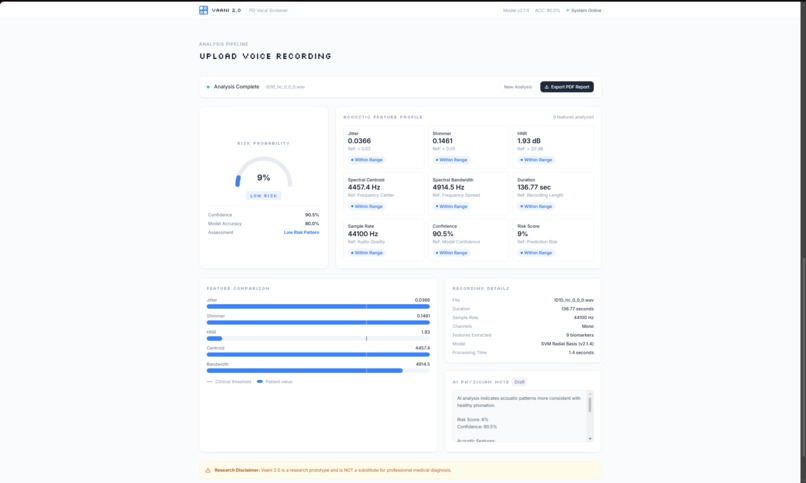Click the Jitter value 0.0366 in the card
The width and height of the screenshot is (806, 483).
(359, 141)
